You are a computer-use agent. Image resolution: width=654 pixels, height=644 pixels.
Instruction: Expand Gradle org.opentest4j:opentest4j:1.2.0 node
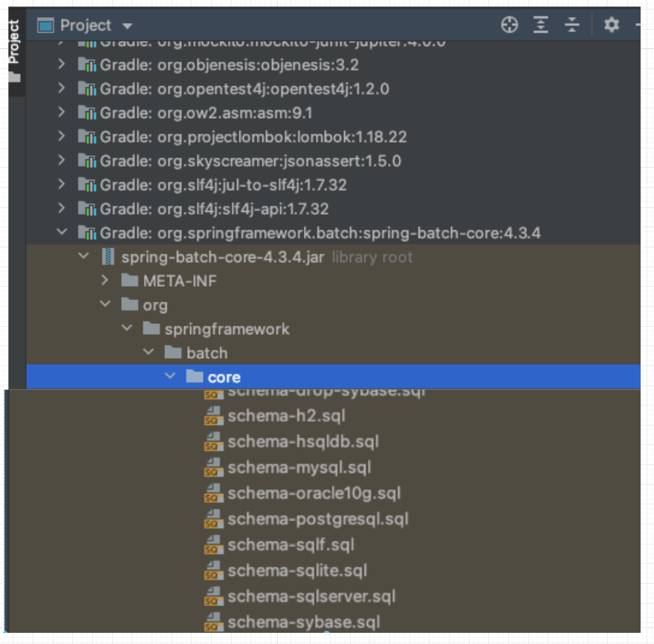(x=61, y=88)
